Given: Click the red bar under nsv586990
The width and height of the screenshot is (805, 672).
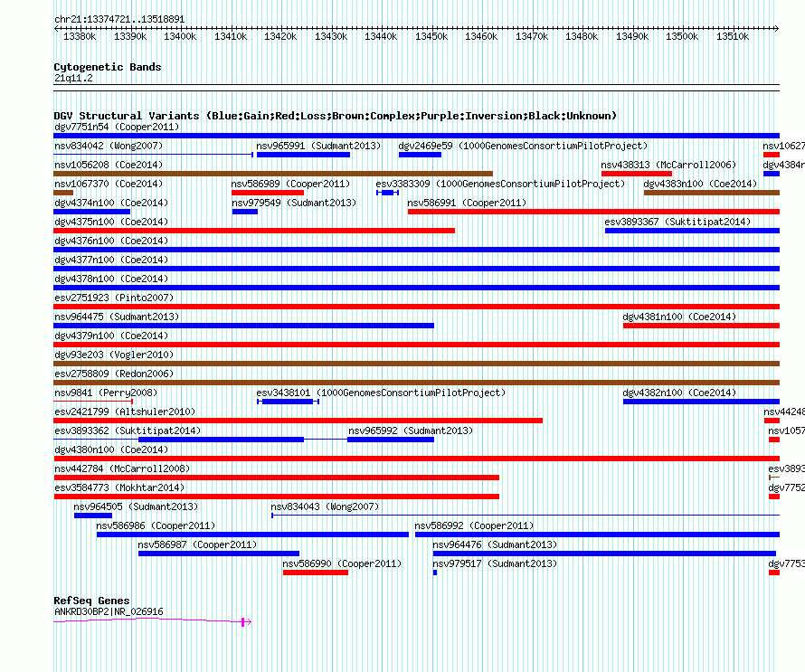Looking at the screenshot, I should pyautogui.click(x=316, y=573).
